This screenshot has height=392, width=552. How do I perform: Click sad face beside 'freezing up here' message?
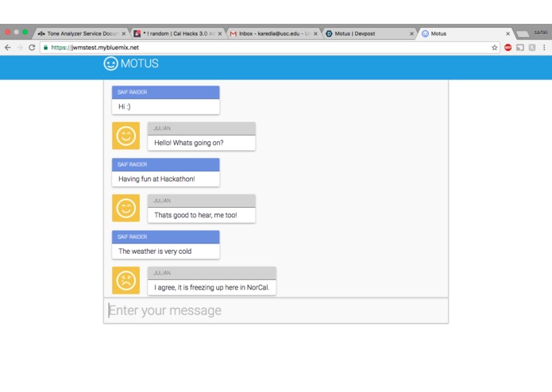click(x=126, y=280)
